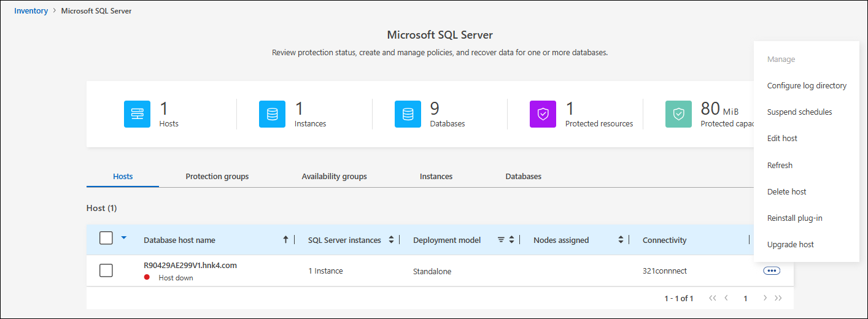Sort the Nodes assigned column
Image resolution: width=868 pixels, height=319 pixels.
coord(621,240)
